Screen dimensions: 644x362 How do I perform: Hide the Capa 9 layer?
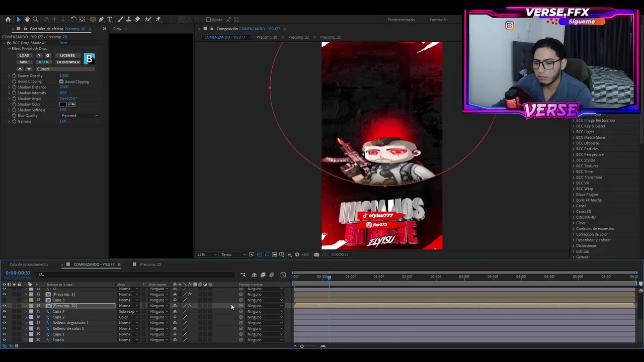pos(4,311)
